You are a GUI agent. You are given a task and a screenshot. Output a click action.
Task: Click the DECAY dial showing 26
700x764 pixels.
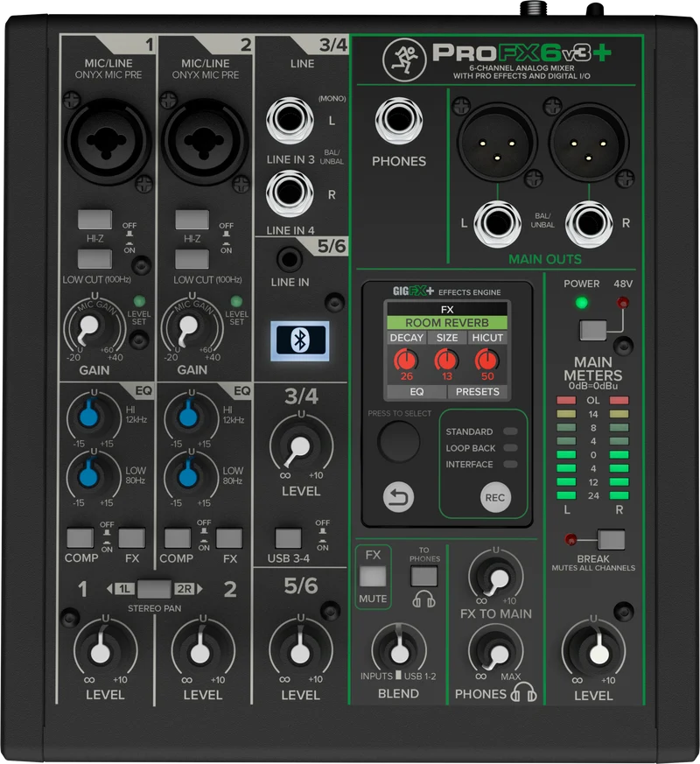pos(406,361)
